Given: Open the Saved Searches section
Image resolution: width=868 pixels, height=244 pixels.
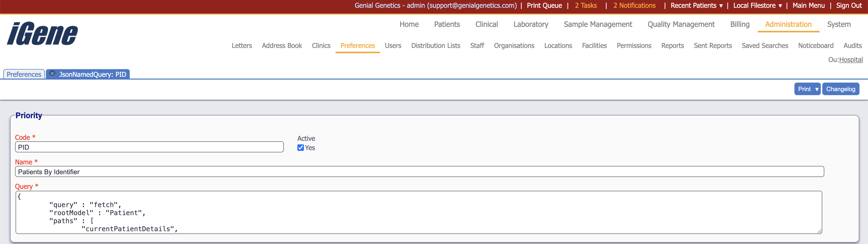Looking at the screenshot, I should pos(765,45).
